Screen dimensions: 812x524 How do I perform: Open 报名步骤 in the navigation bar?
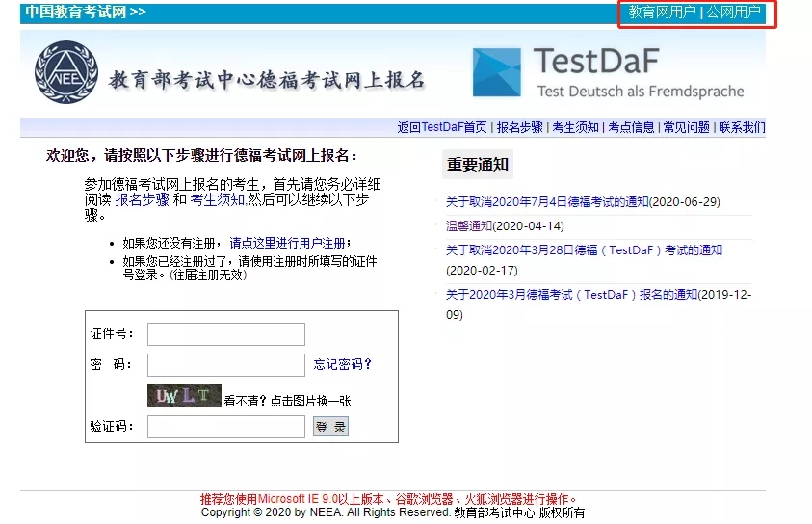coord(519,127)
